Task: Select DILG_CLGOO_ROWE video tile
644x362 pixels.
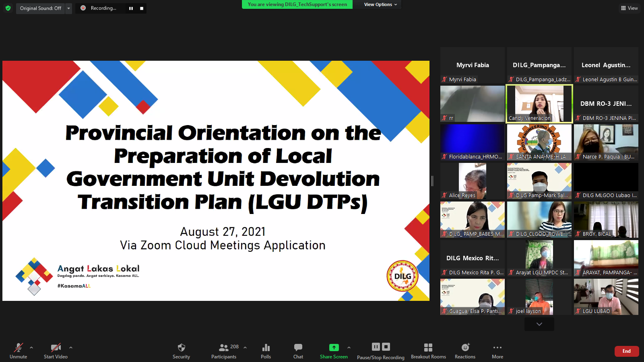Action: coord(539,220)
